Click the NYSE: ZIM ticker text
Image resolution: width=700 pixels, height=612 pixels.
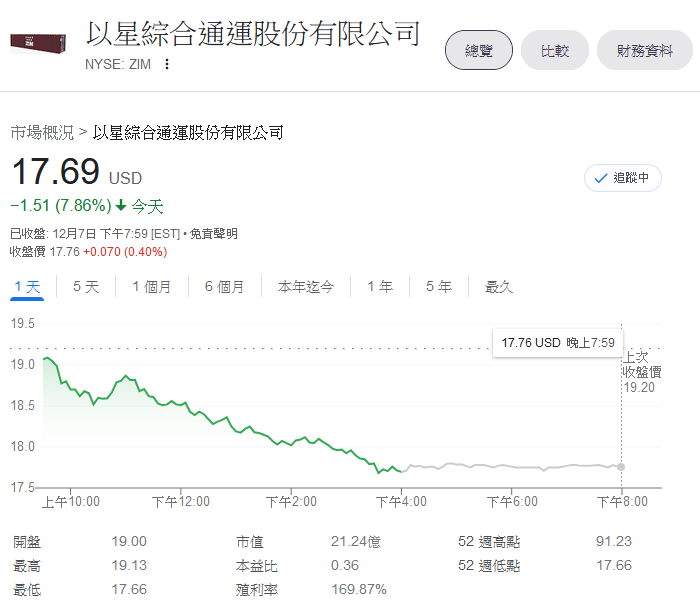coord(118,64)
